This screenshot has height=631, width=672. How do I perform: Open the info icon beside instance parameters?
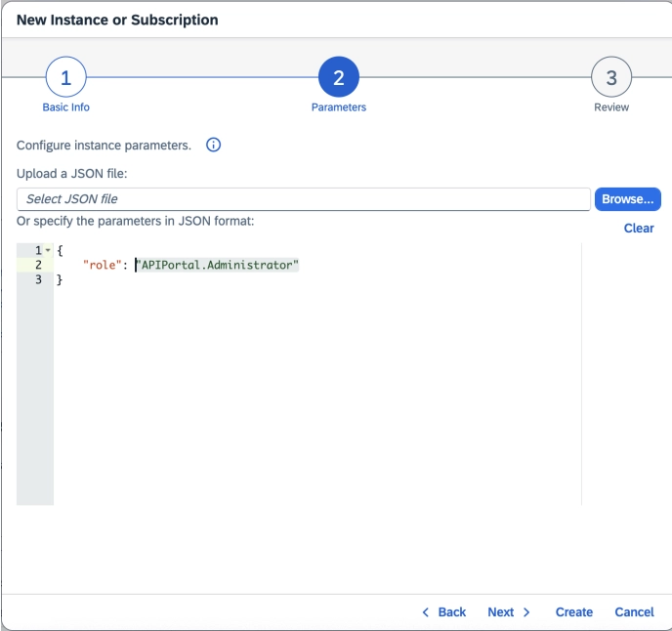coord(213,146)
